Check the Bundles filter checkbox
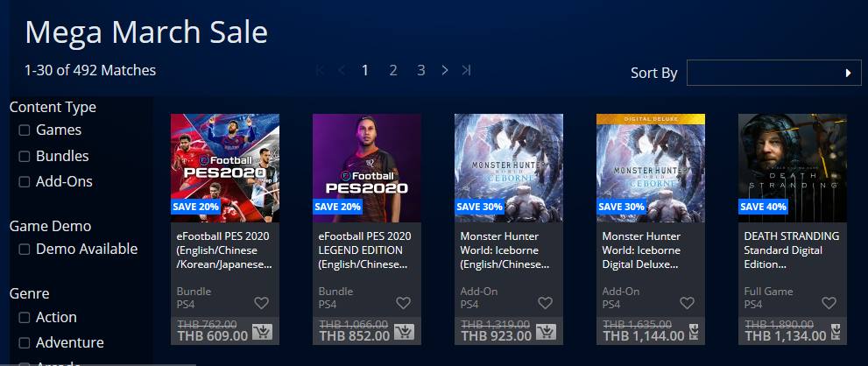 pos(25,157)
